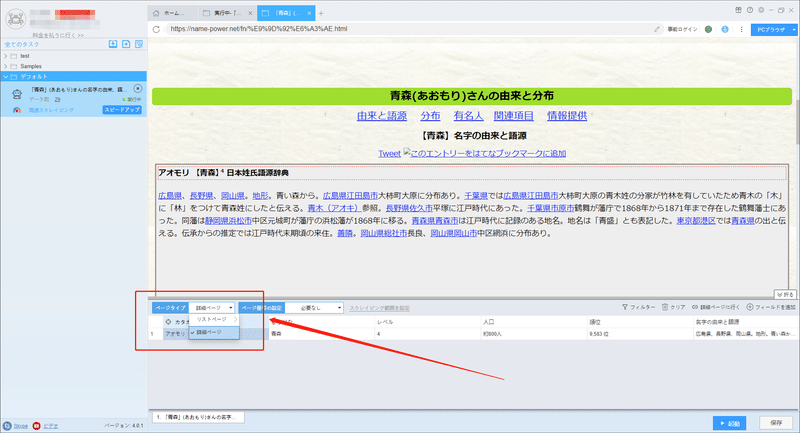Click the search tasks icon in sidebar

(x=139, y=44)
